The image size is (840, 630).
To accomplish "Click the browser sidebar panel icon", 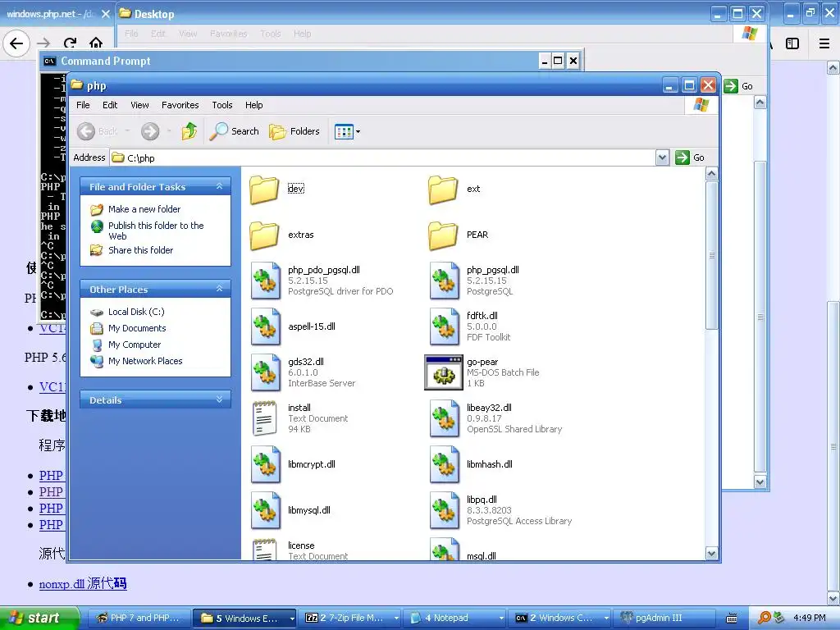I will click(792, 43).
